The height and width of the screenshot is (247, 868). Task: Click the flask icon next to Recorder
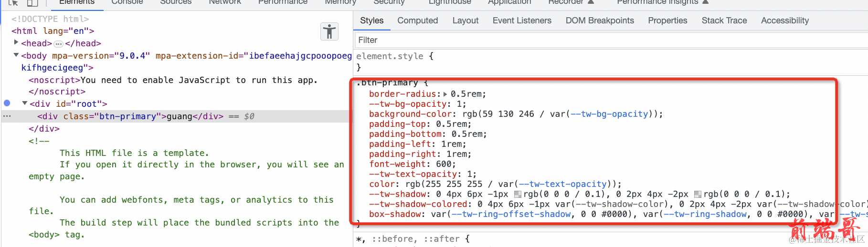click(x=591, y=2)
